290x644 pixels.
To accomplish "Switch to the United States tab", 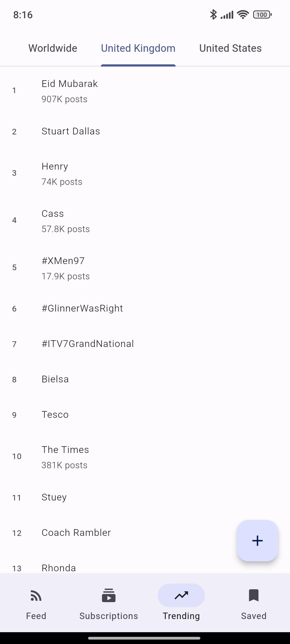I will pyautogui.click(x=230, y=48).
